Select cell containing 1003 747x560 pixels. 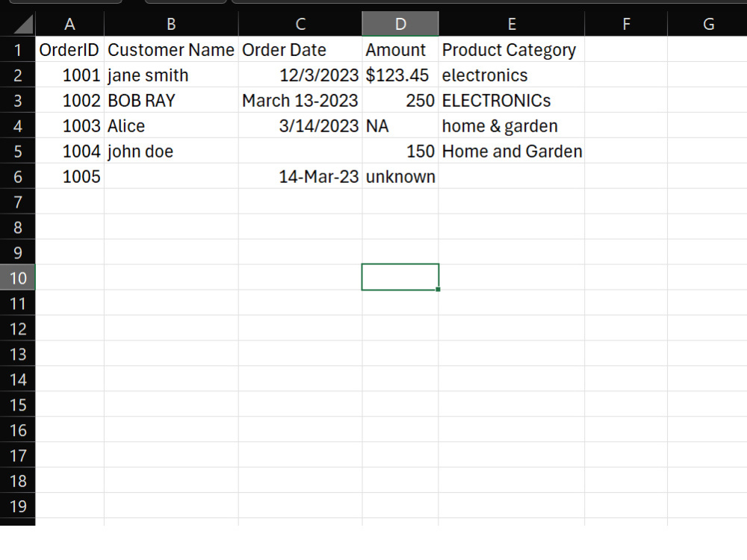pos(69,125)
